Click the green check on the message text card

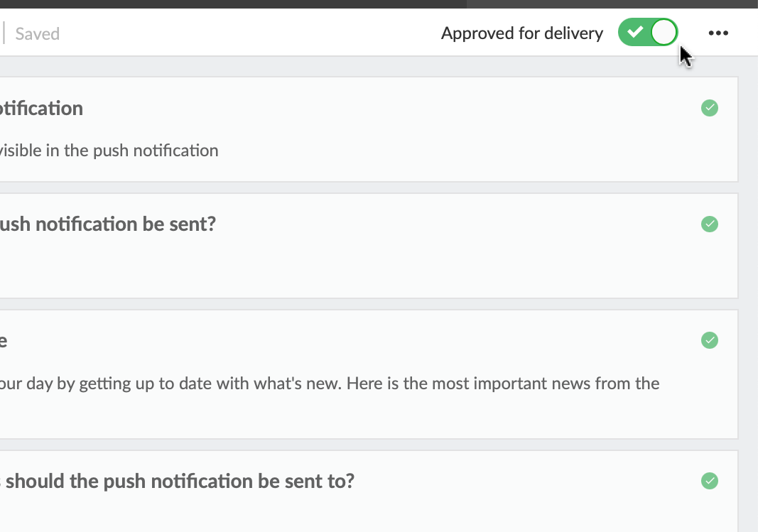710,340
